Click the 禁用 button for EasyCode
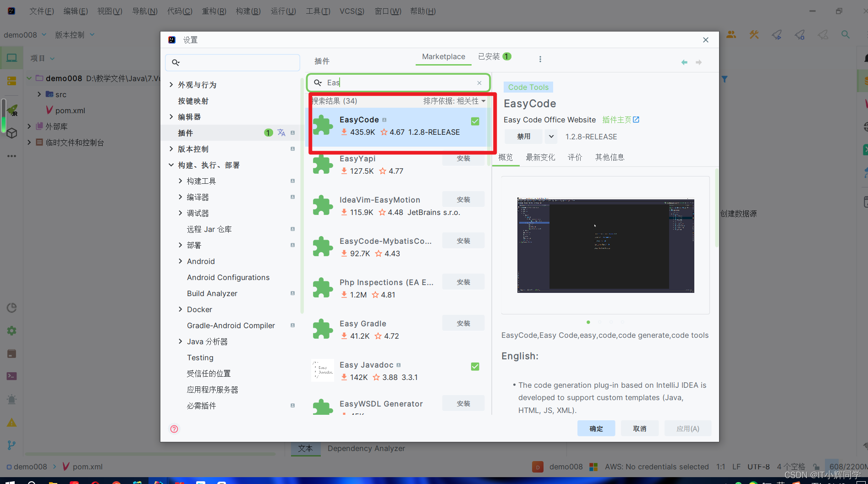The image size is (868, 484). 523,137
